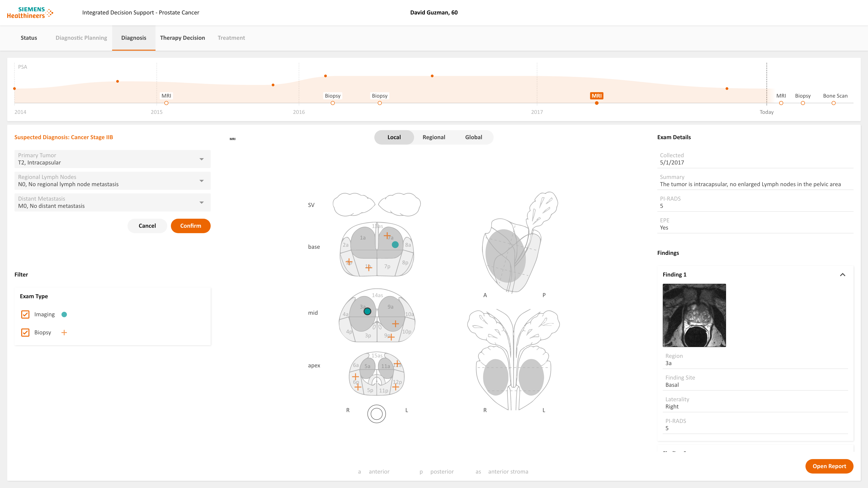
Task: Click the Siemens Healthineers logo
Action: [x=30, y=12]
